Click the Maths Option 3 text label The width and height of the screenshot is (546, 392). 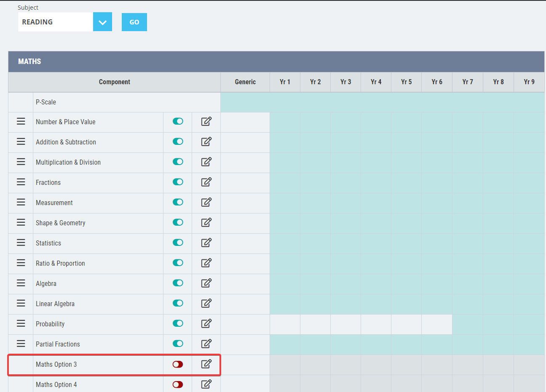(56, 364)
